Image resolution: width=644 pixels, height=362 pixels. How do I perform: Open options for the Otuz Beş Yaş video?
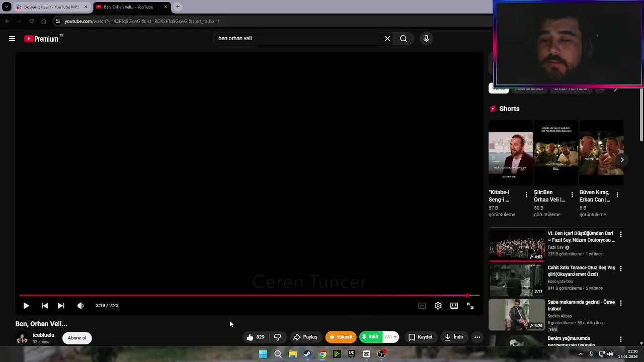coord(620,268)
